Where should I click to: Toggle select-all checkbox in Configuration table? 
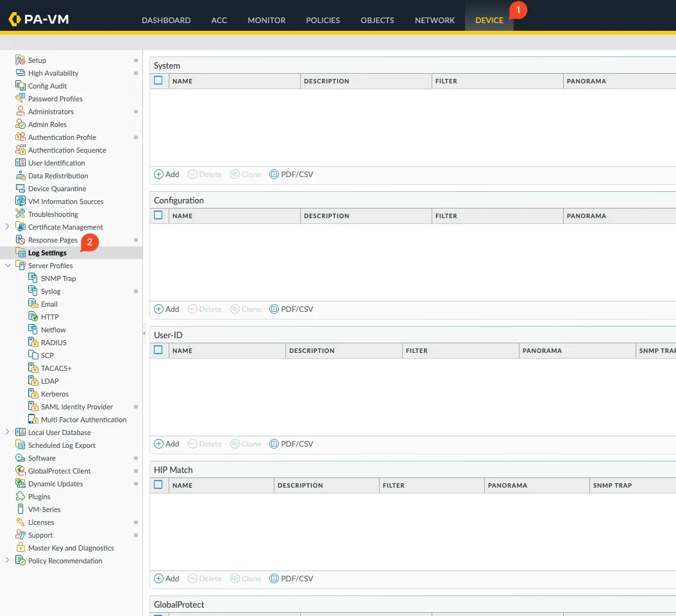158,216
